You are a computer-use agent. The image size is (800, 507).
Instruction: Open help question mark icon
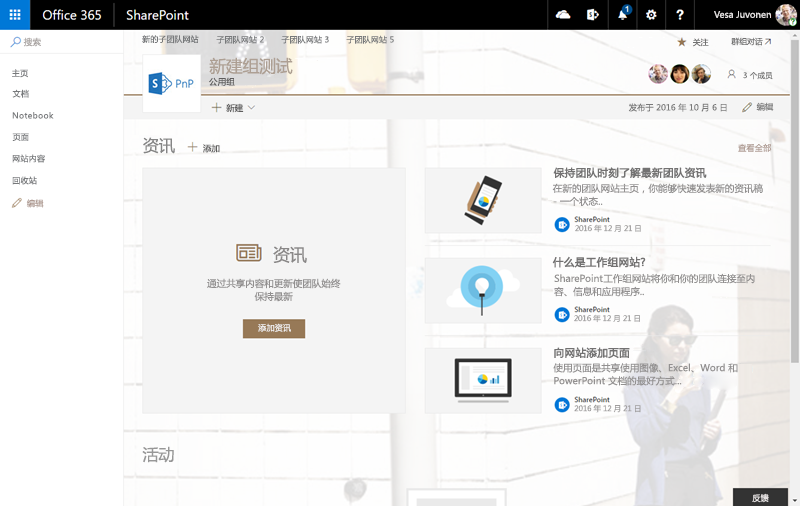point(680,15)
